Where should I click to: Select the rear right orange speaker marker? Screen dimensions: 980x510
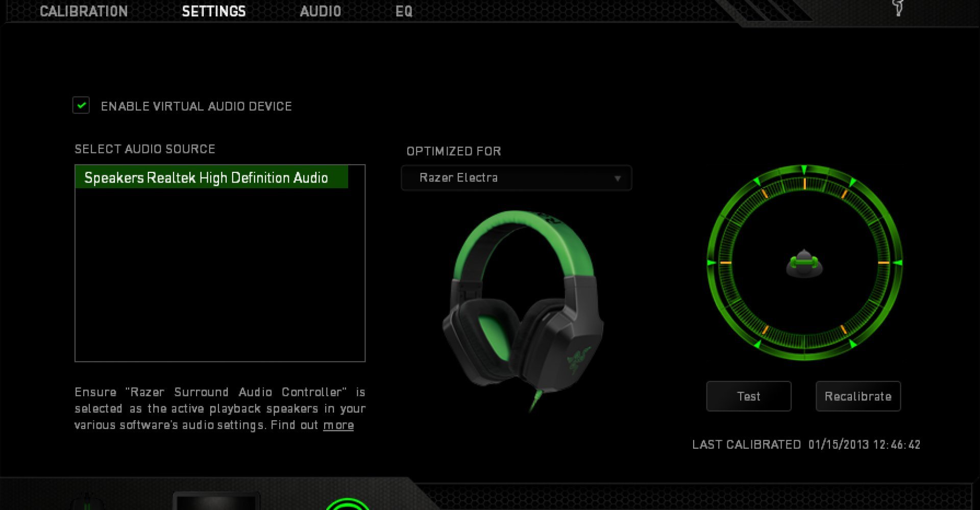click(x=843, y=330)
